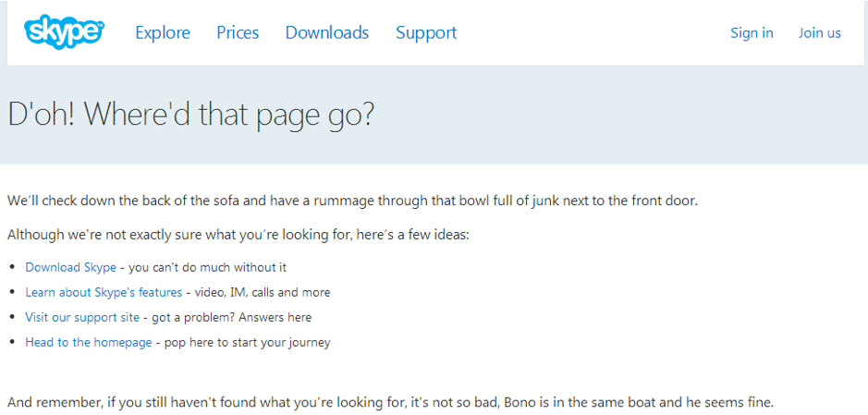This screenshot has width=868, height=415.
Task: Click the text got a problem? Answers here
Action: [231, 317]
